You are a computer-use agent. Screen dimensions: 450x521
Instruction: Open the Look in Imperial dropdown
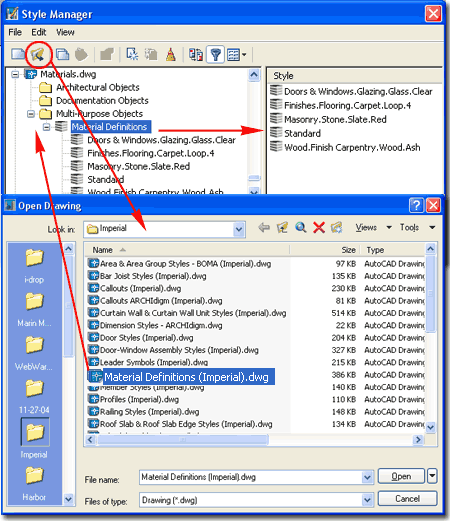pyautogui.click(x=238, y=229)
